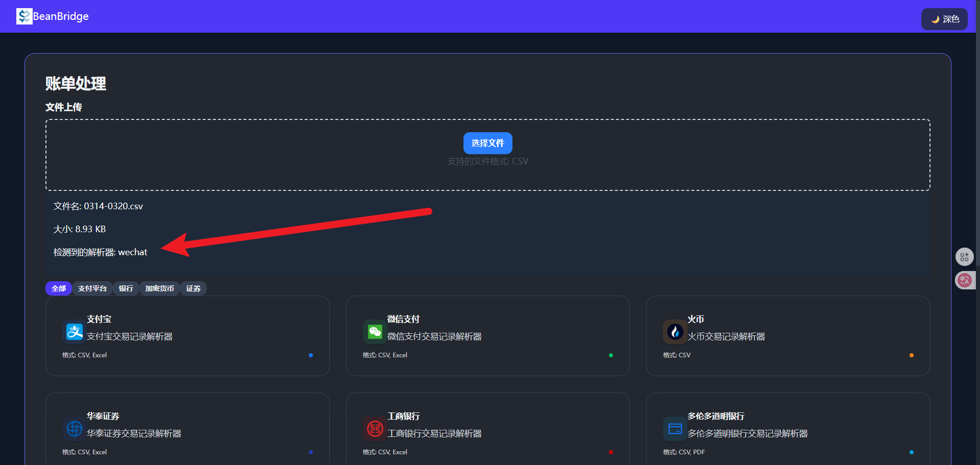This screenshot has width=980, height=465.
Task: Click the Alipay 支付宝 logo icon
Action: (75, 332)
